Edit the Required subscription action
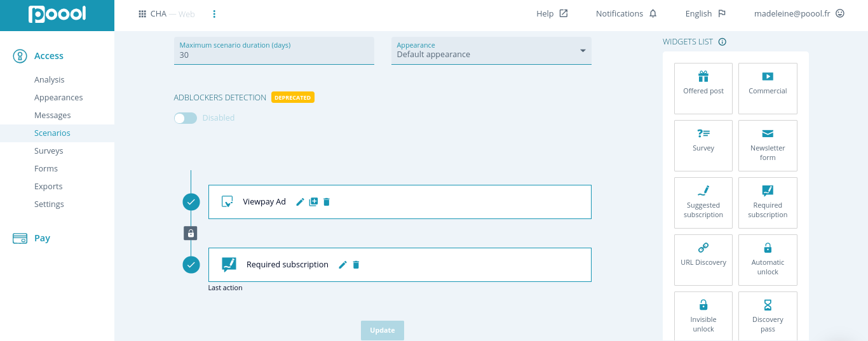This screenshot has height=341, width=868. click(342, 265)
